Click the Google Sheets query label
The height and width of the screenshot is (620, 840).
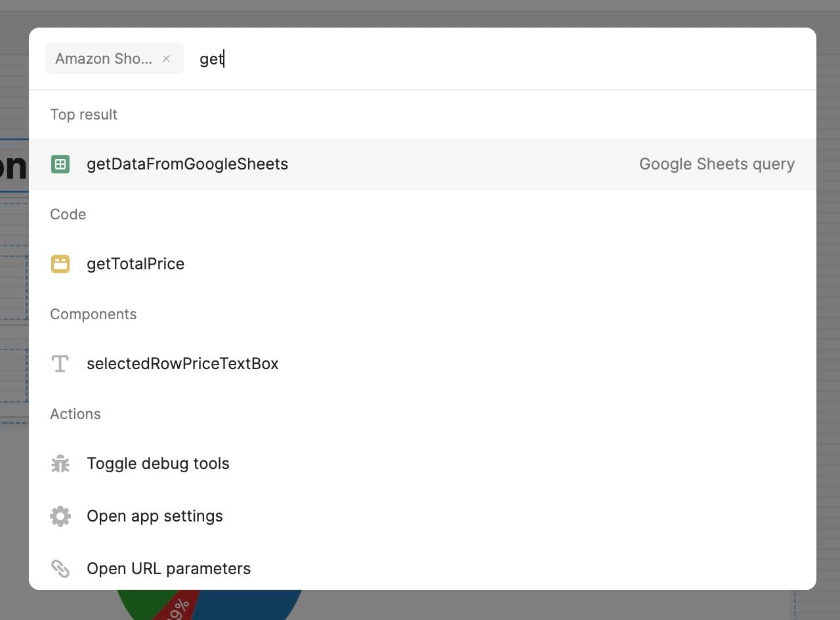(716, 164)
